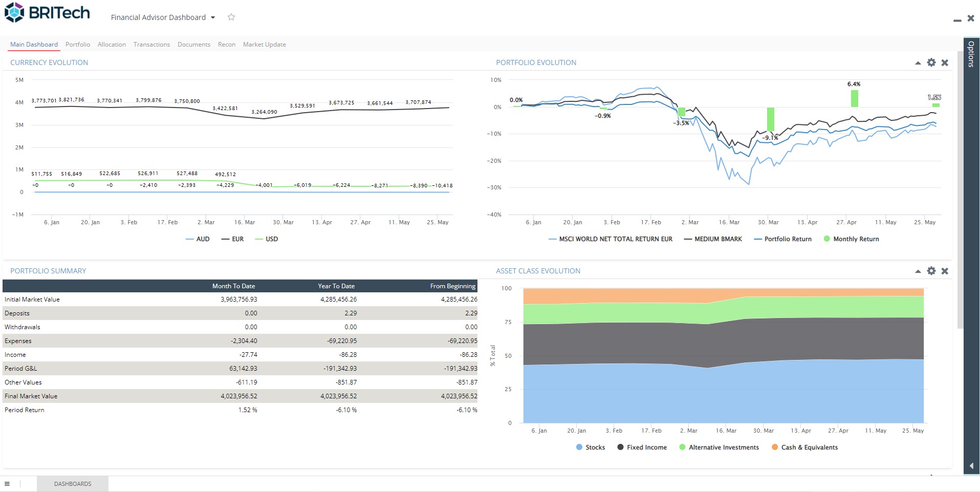Toggle Fixed Income in asset class legend

click(642, 447)
